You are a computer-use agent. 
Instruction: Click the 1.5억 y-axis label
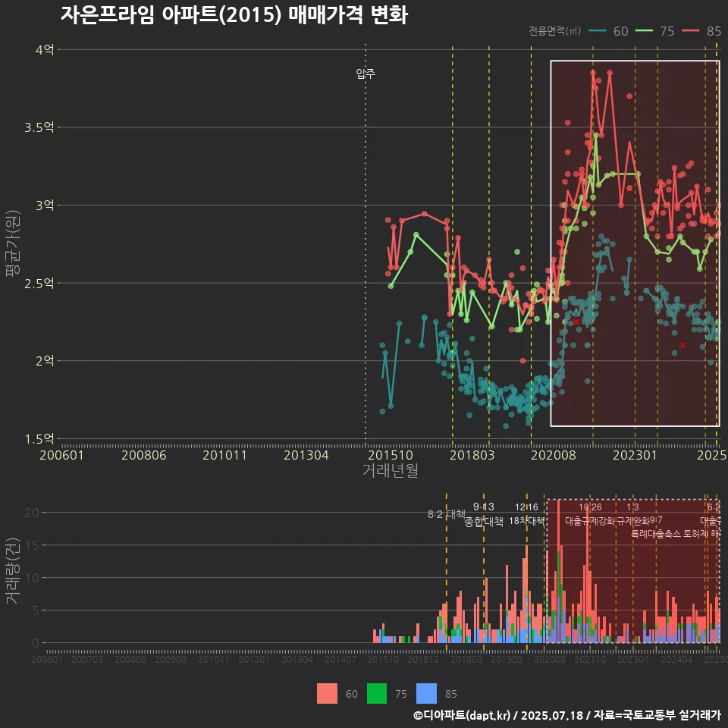coord(39,439)
